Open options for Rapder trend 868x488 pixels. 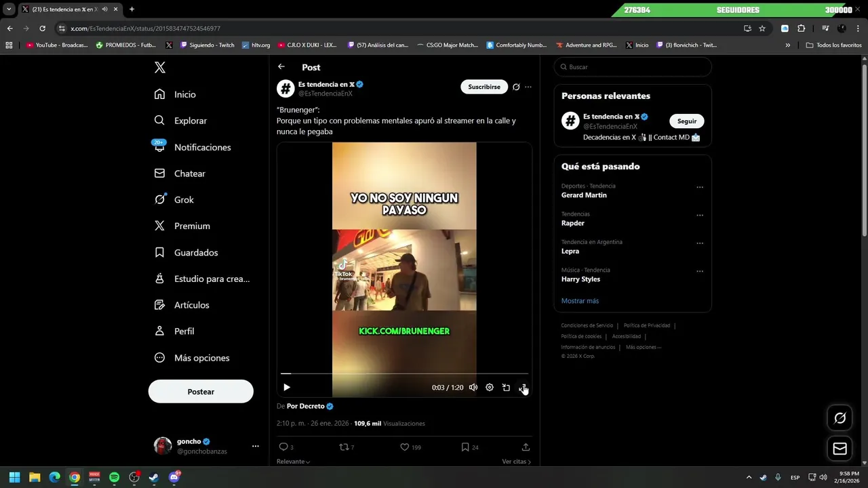coord(700,215)
